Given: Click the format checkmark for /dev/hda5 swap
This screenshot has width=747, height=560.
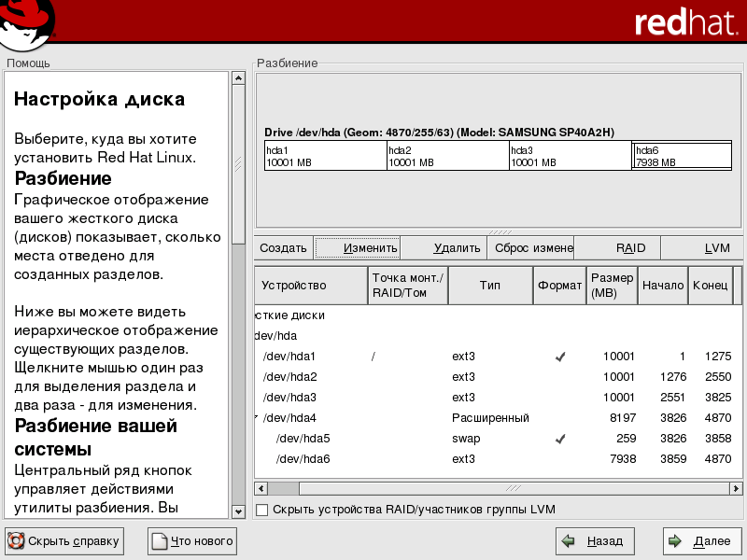Looking at the screenshot, I should pos(560,439).
